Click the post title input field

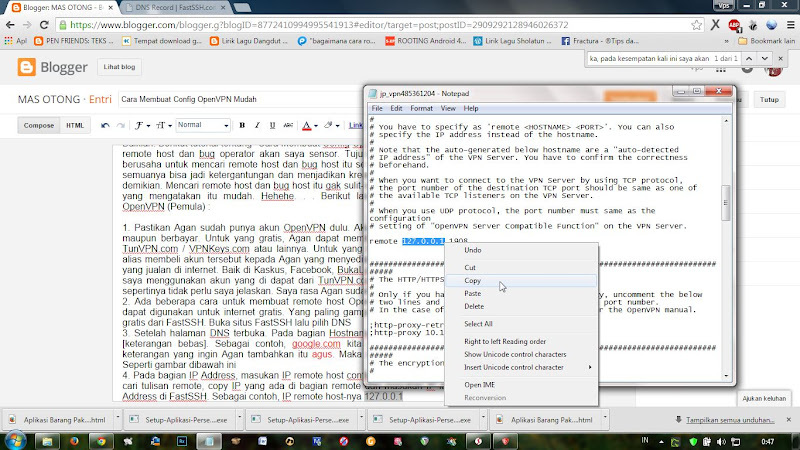click(x=240, y=99)
